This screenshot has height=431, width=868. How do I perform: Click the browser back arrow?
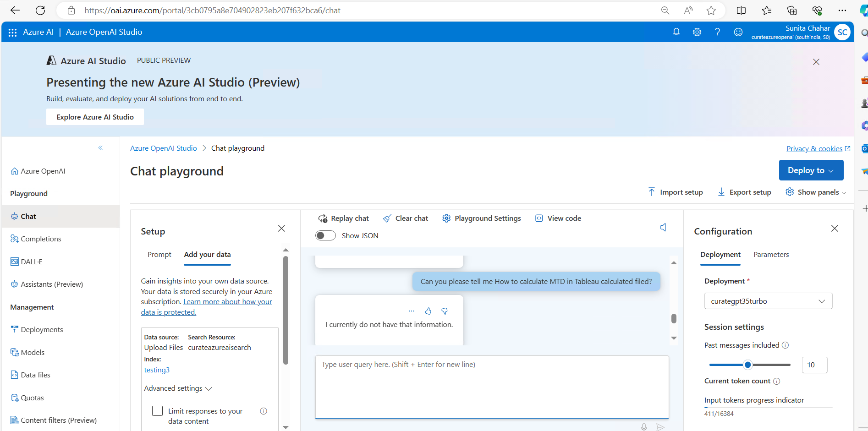(x=15, y=10)
